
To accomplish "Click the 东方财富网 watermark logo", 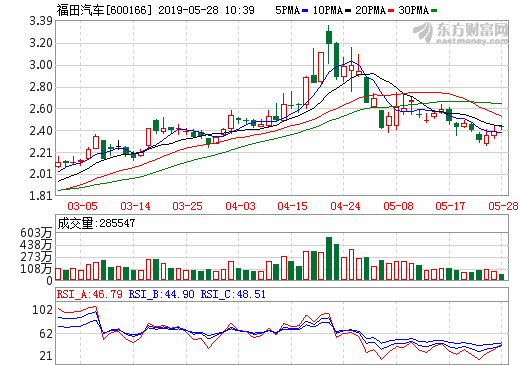I will tap(461, 33).
